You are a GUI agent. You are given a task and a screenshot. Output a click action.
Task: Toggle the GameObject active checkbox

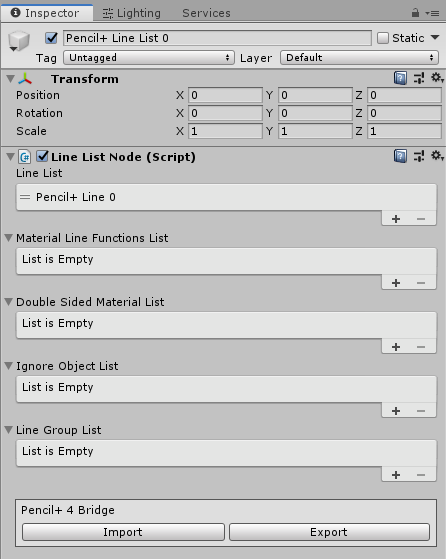(x=51, y=38)
